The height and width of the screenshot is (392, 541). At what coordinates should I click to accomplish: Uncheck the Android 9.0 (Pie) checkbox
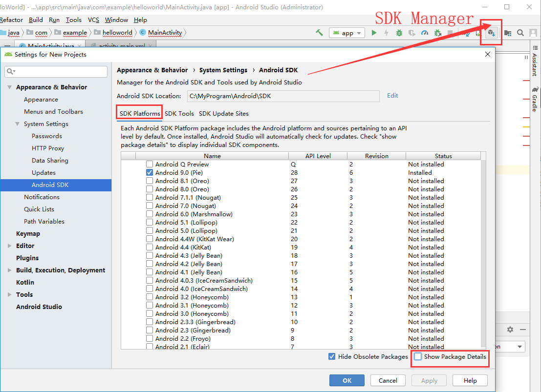[x=150, y=172]
